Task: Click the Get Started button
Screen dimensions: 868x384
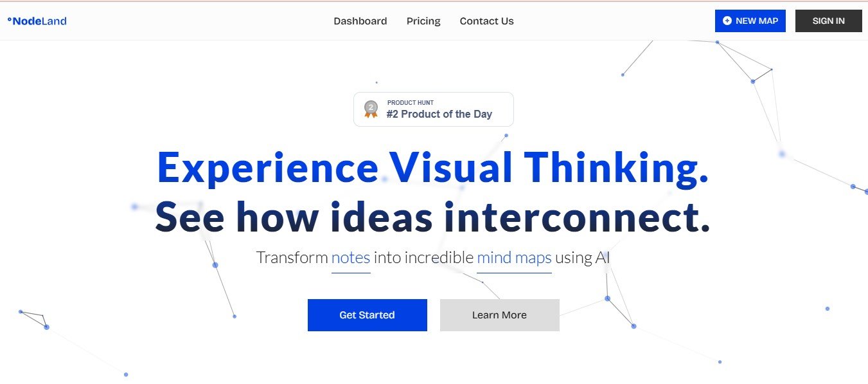Action: pyautogui.click(x=367, y=315)
